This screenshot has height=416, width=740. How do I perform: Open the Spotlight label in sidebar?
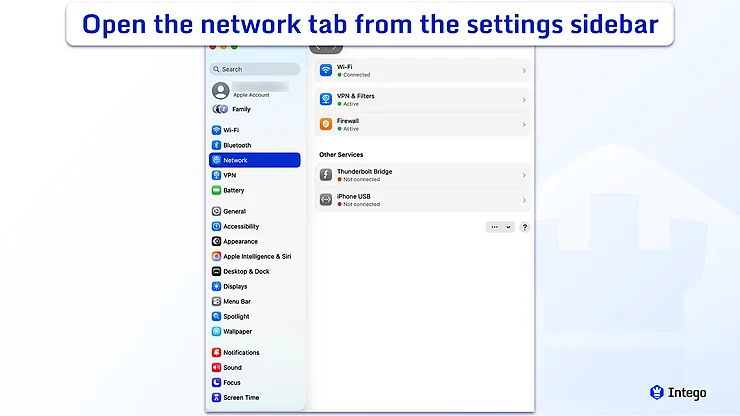(x=236, y=316)
